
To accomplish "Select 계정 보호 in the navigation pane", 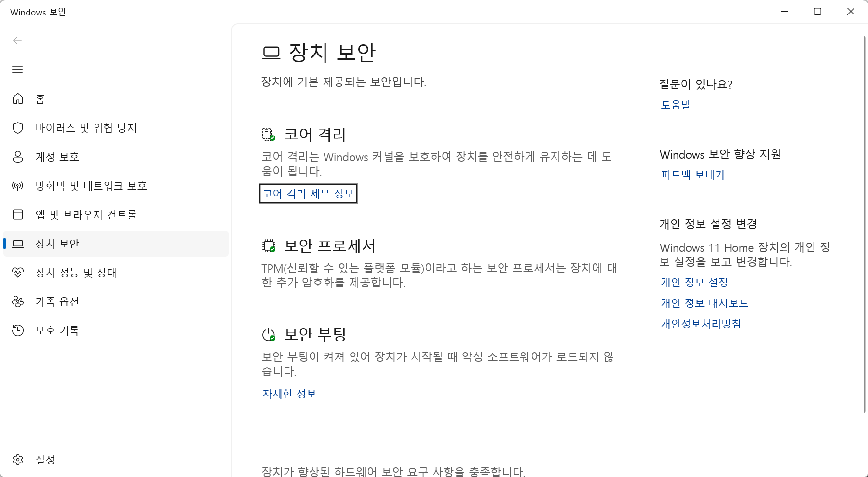I will [57, 157].
